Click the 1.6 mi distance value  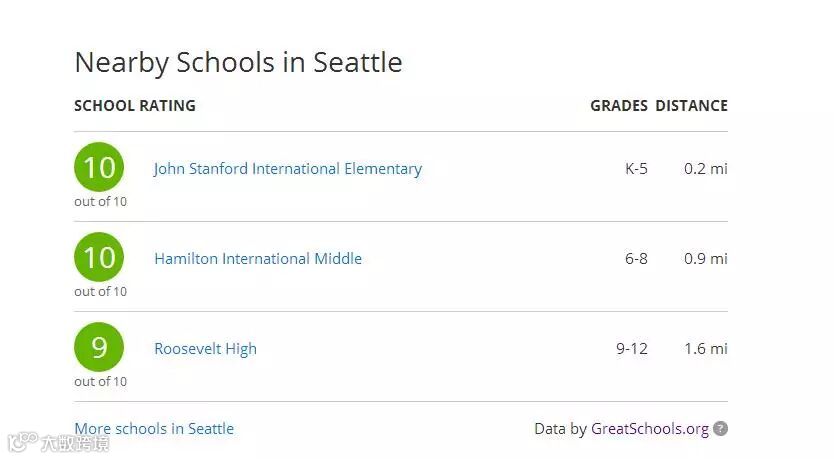(x=706, y=349)
